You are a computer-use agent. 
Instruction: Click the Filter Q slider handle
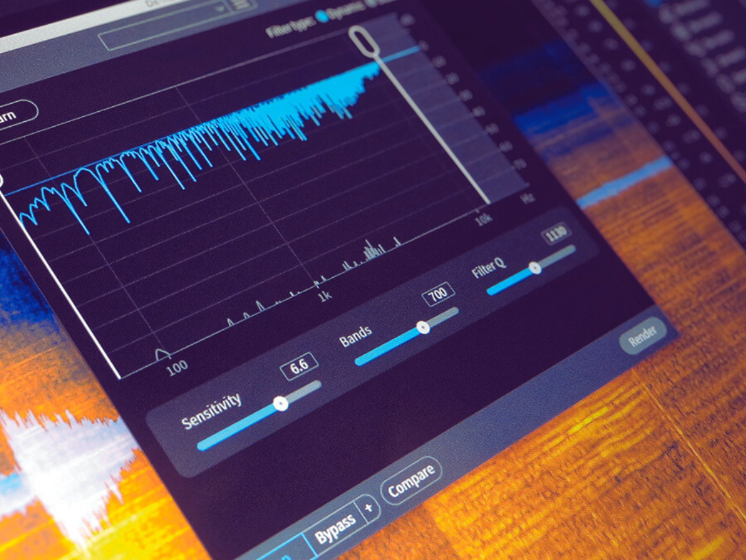[535, 268]
